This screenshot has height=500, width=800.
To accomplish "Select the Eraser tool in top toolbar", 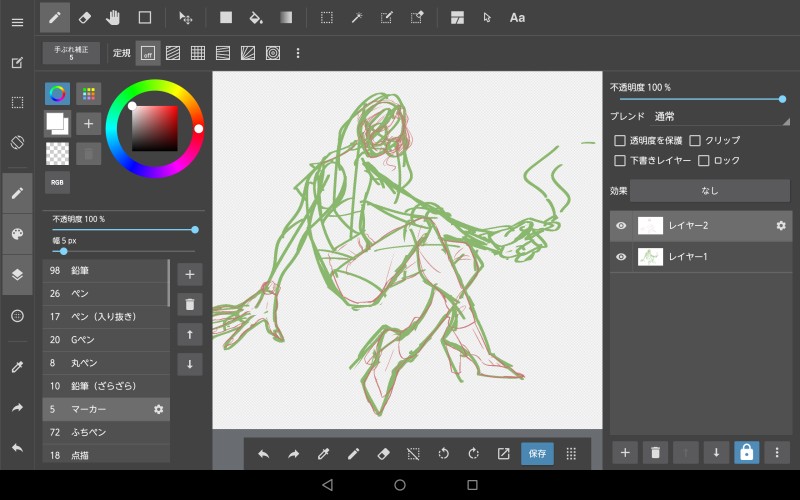I will click(85, 17).
